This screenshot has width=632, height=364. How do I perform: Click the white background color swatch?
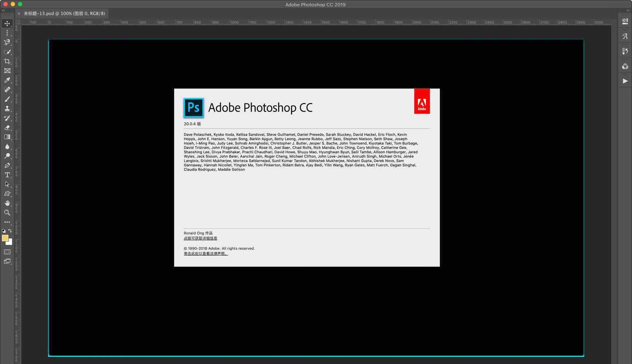pos(10,243)
